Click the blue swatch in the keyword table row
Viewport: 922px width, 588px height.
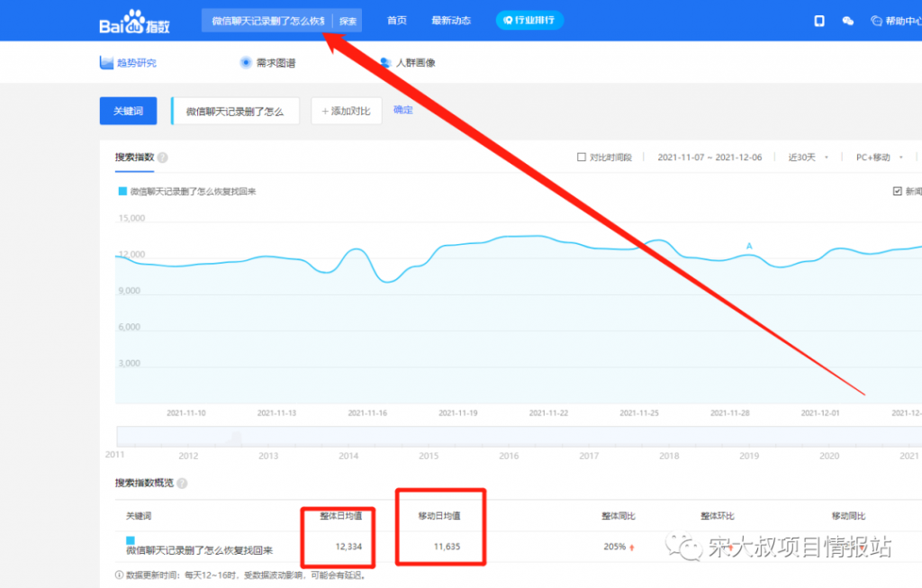click(131, 540)
